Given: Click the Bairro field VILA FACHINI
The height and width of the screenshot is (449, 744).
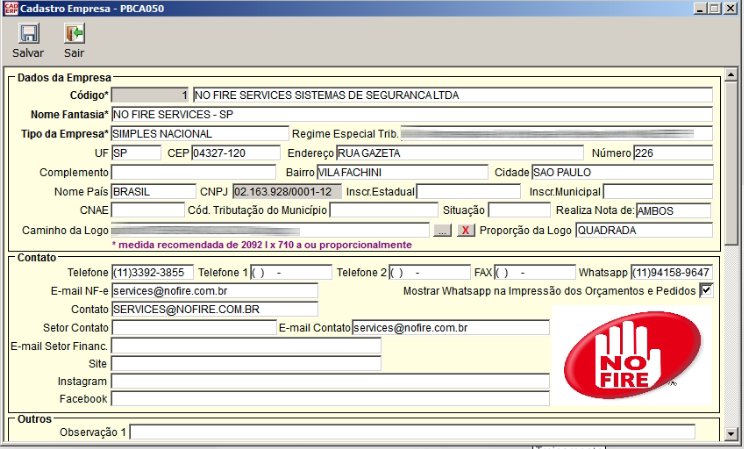Looking at the screenshot, I should [402, 172].
